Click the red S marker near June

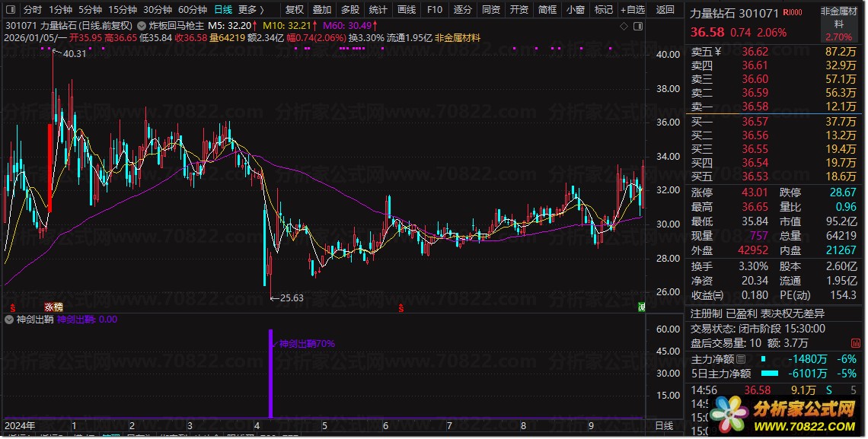pos(400,307)
